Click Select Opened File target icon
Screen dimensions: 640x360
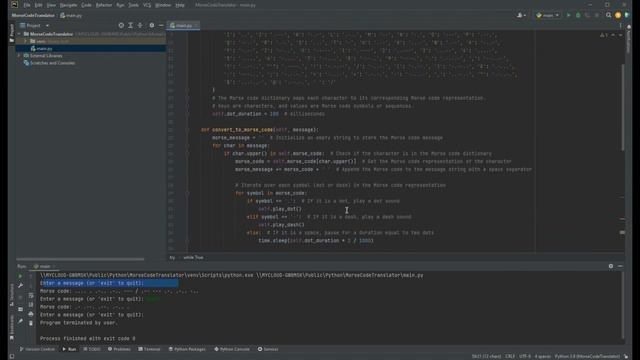[121, 25]
